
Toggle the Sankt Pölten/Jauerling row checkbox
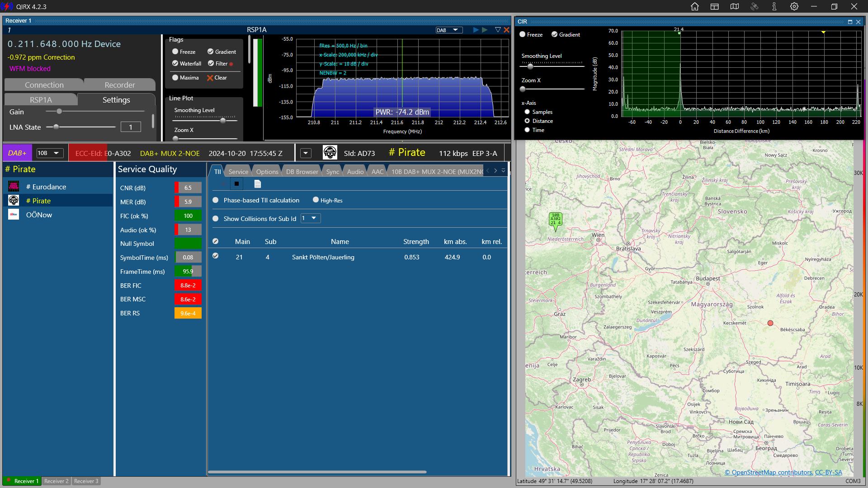[x=216, y=256]
